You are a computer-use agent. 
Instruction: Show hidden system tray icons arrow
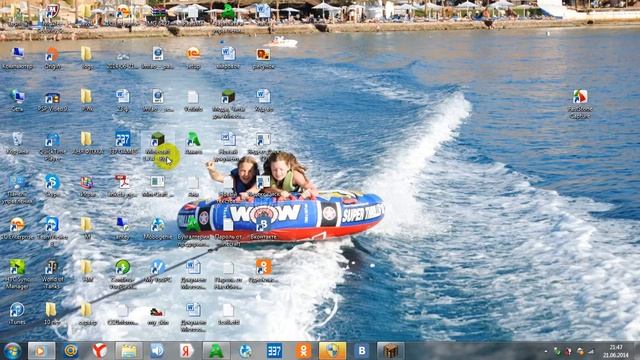pos(546,351)
